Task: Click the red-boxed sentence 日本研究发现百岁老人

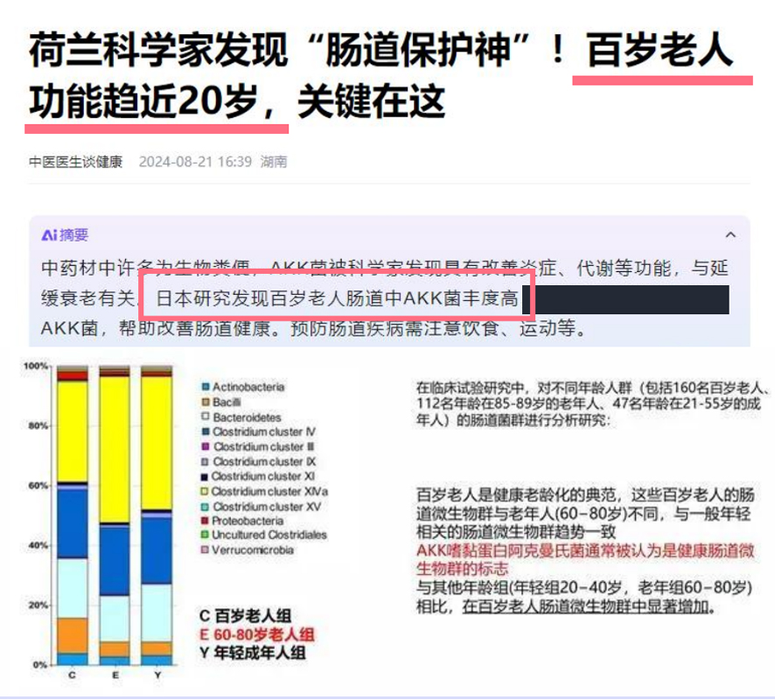Action: coord(336,299)
